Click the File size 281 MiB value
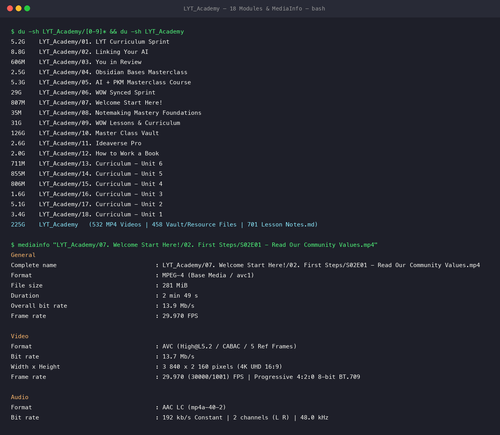Viewport: 500px width, 435px height. point(175,286)
